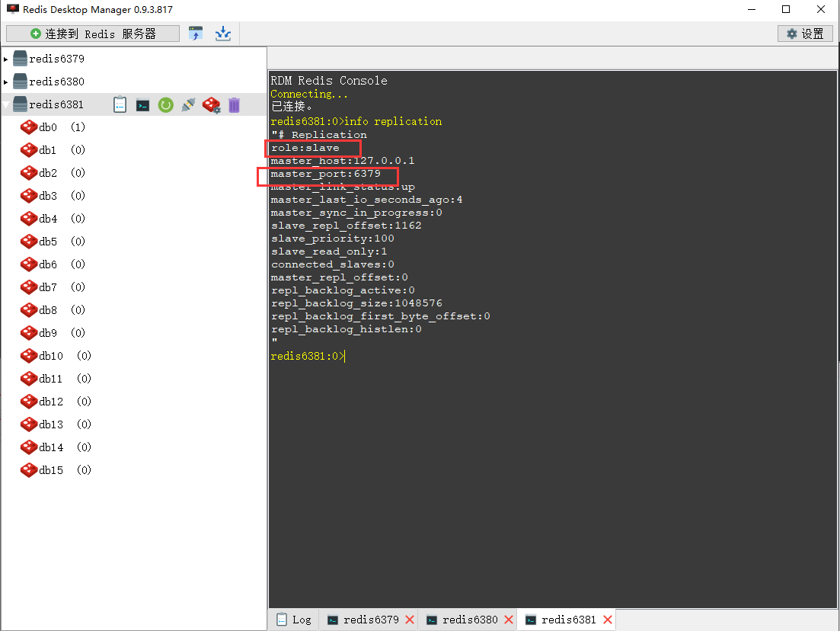This screenshot has height=631, width=840.
Task: Open db0 database icon
Action: 28,127
